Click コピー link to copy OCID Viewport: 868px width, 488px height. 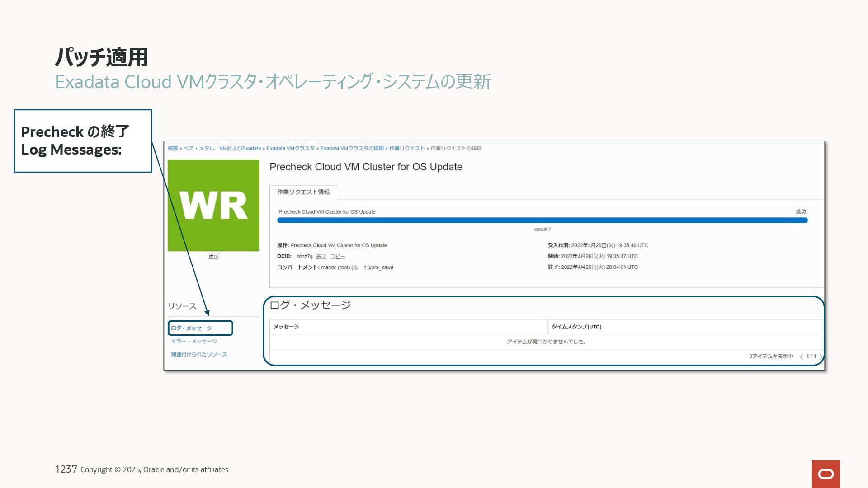(x=337, y=257)
